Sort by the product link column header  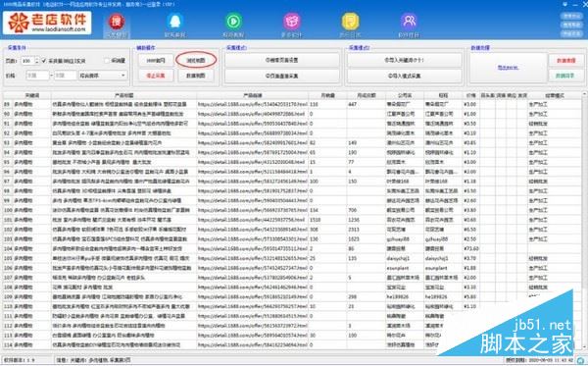click(253, 95)
